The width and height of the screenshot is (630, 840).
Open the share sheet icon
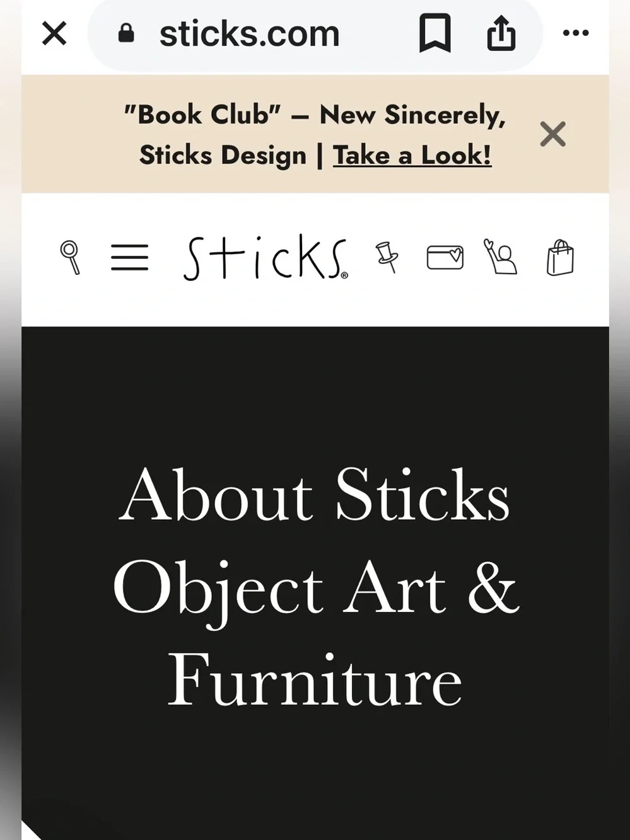click(501, 33)
